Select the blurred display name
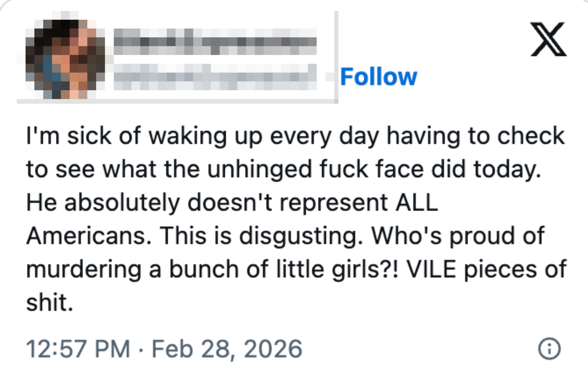The image size is (588, 382). [215, 42]
